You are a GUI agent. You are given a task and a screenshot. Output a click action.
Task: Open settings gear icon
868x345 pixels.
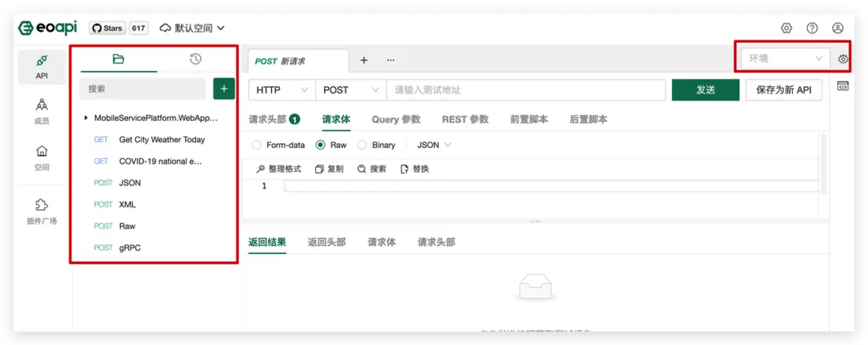click(786, 28)
